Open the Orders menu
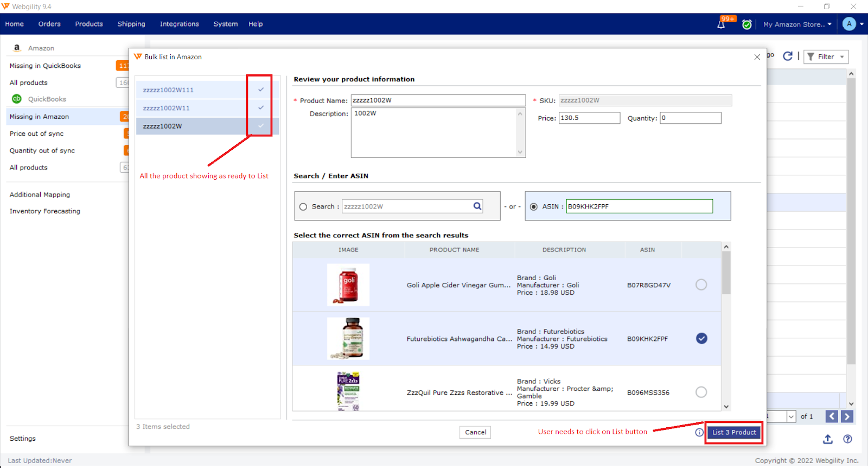The image size is (868, 468). [49, 24]
